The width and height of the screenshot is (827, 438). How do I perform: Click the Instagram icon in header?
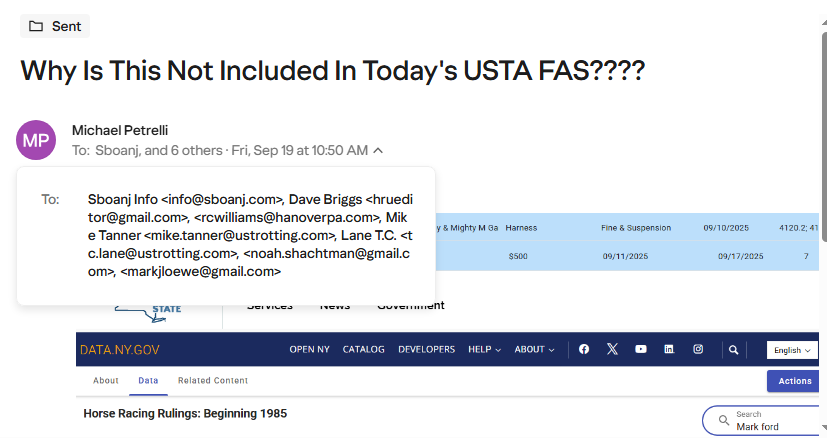pyautogui.click(x=698, y=350)
